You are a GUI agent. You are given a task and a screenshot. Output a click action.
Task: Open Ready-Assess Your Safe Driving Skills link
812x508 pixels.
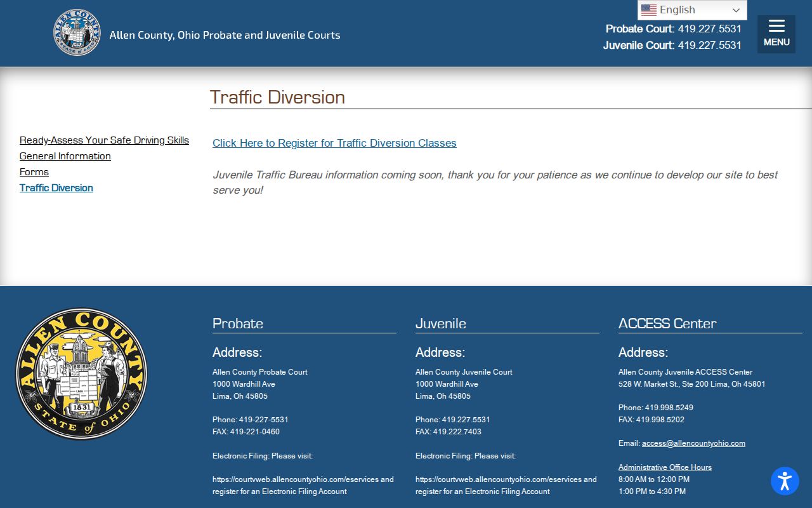(104, 140)
